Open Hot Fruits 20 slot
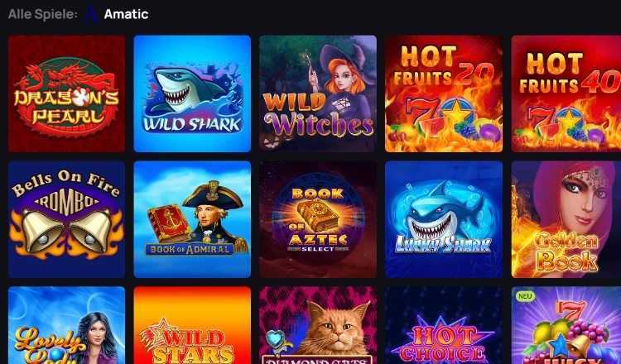Screen dimensions: 621x364 tap(444, 93)
